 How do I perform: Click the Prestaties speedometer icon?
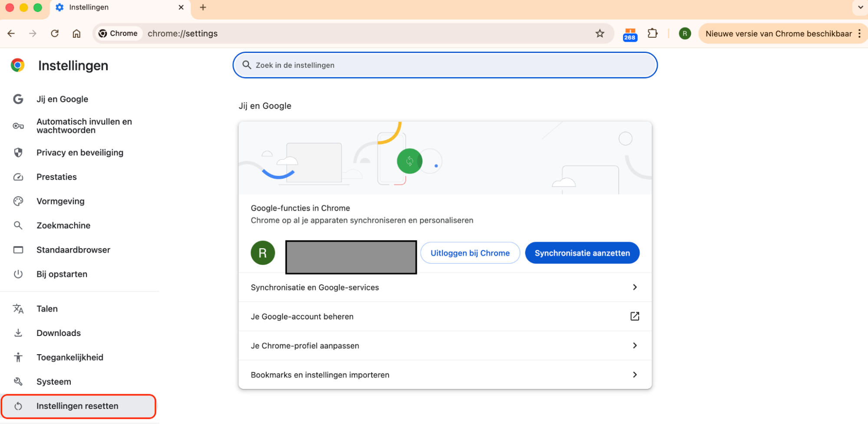tap(18, 177)
